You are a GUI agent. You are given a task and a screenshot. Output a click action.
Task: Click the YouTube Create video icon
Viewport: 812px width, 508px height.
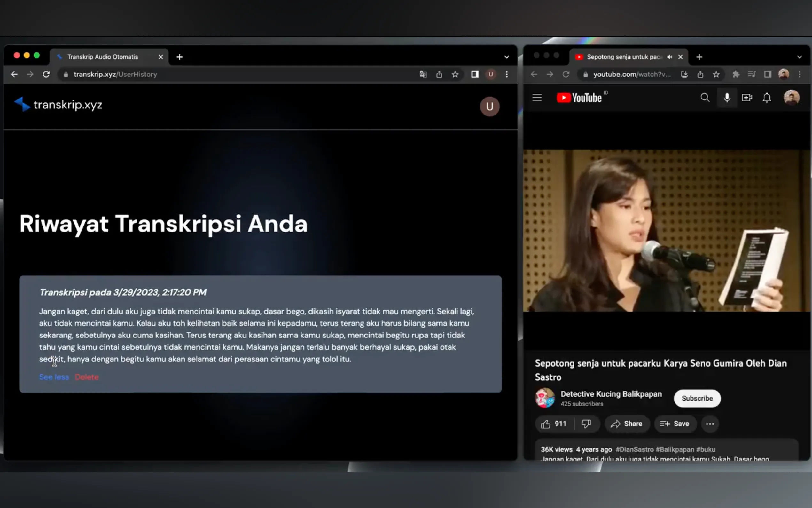[x=746, y=98]
